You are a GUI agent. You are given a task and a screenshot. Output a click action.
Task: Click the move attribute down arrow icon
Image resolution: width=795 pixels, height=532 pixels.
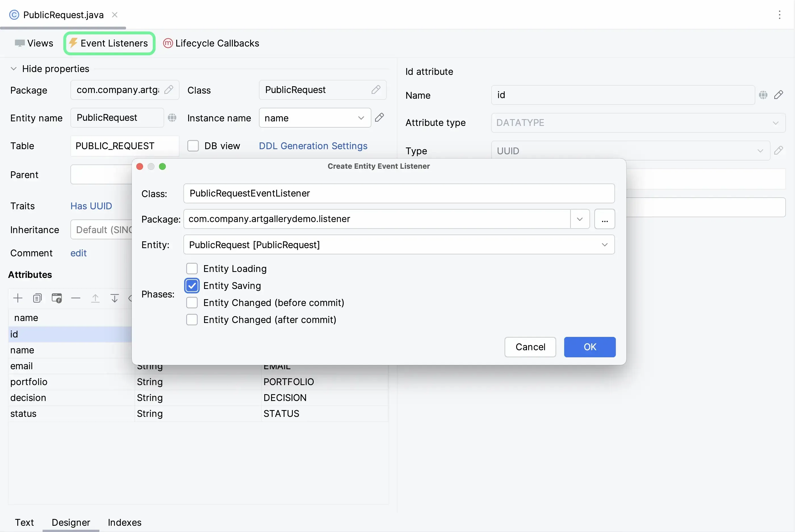[114, 298]
